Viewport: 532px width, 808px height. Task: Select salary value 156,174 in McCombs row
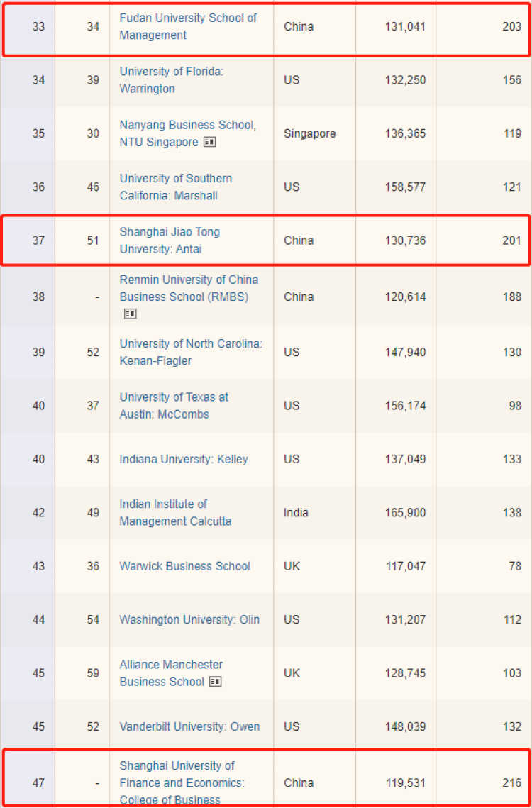405,406
